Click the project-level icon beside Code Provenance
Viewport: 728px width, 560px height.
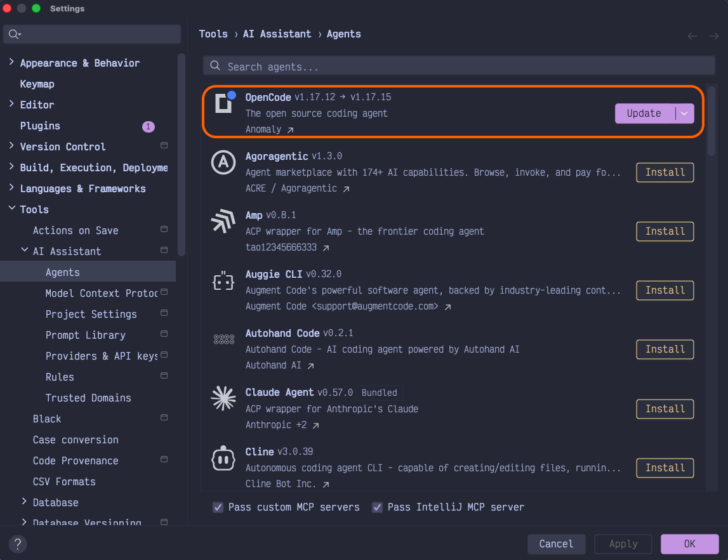tap(164, 459)
